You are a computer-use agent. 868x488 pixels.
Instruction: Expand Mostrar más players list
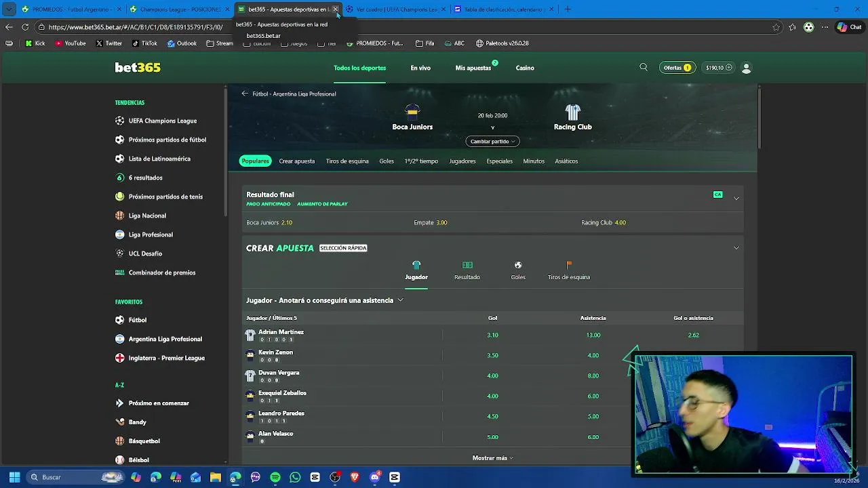[x=492, y=458]
